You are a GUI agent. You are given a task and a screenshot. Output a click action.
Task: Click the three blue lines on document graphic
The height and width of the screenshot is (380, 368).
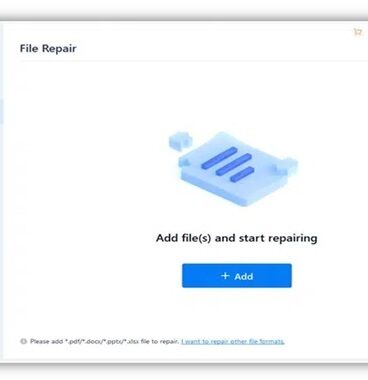coord(228,165)
